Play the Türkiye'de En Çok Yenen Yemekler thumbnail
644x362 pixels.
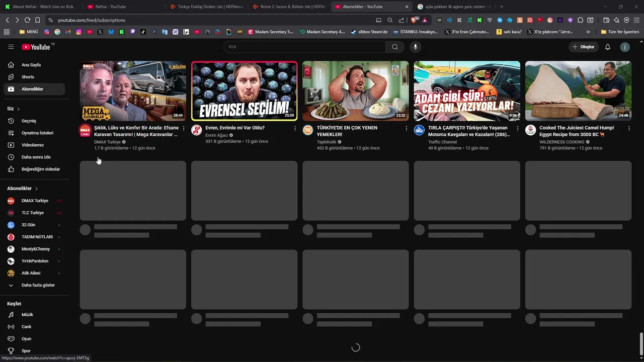[356, 91]
